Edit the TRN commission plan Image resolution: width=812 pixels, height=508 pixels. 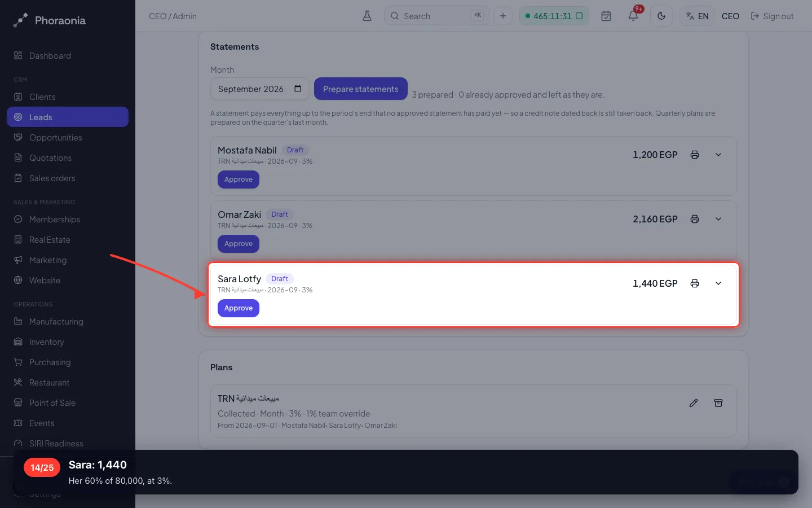[x=694, y=403]
